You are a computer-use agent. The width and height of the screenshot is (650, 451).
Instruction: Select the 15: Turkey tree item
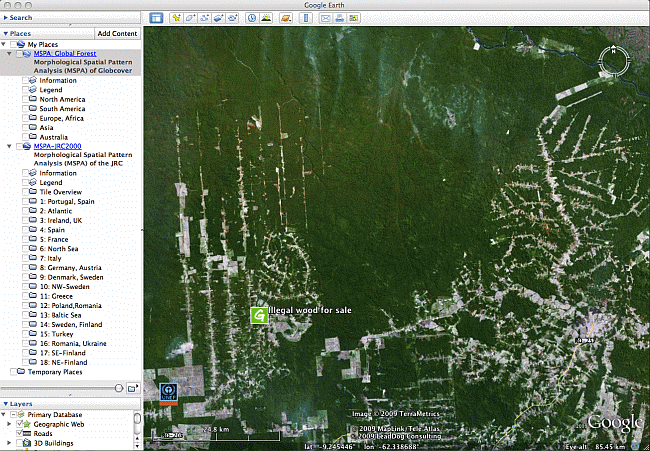(x=56, y=334)
